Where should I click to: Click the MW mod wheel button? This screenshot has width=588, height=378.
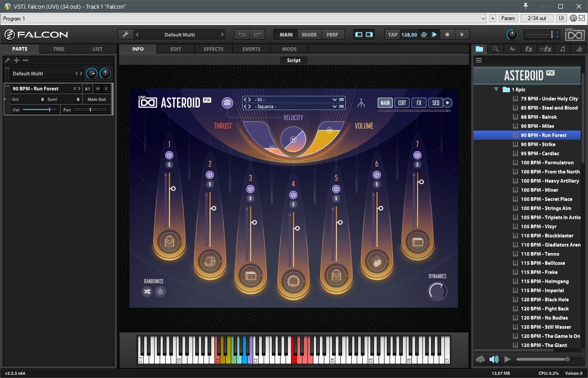pyautogui.click(x=227, y=103)
